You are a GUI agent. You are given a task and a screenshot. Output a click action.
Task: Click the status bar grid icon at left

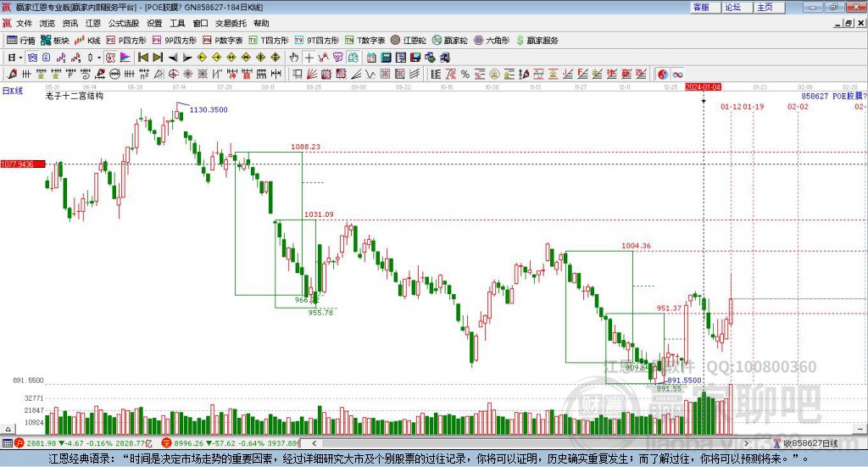coord(7,443)
